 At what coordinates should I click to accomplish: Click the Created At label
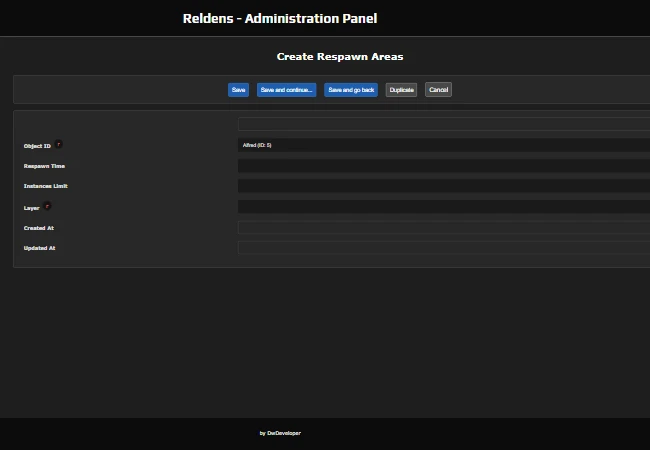[x=39, y=228]
